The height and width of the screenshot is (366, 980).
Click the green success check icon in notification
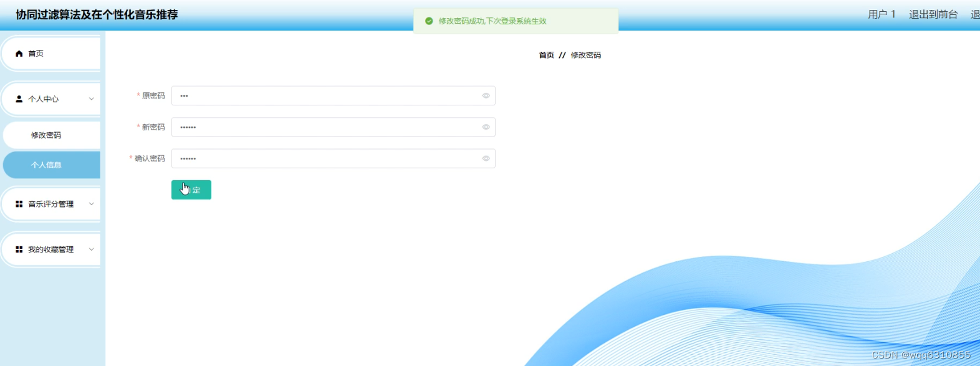point(429,21)
